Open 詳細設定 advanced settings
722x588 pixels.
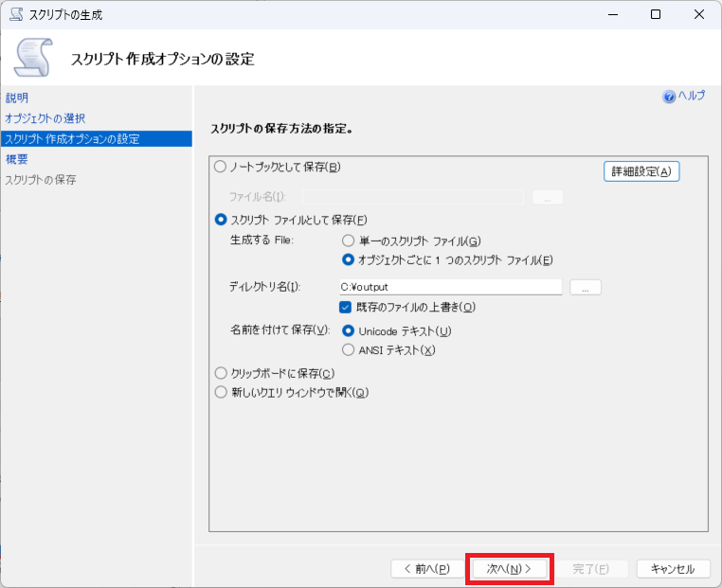[641, 171]
